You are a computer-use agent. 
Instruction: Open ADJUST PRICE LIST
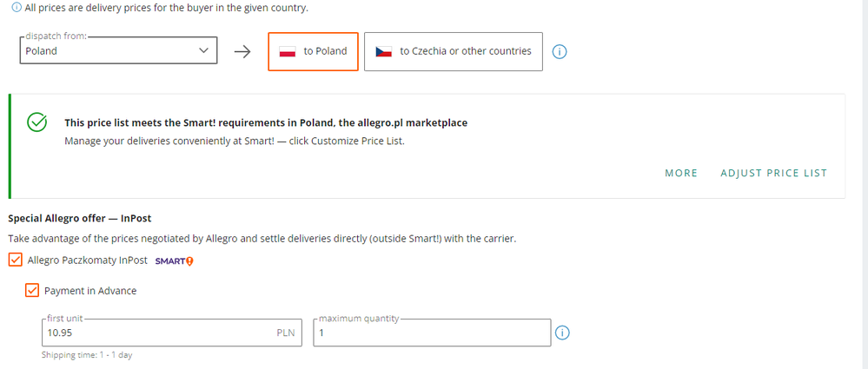[773, 173]
